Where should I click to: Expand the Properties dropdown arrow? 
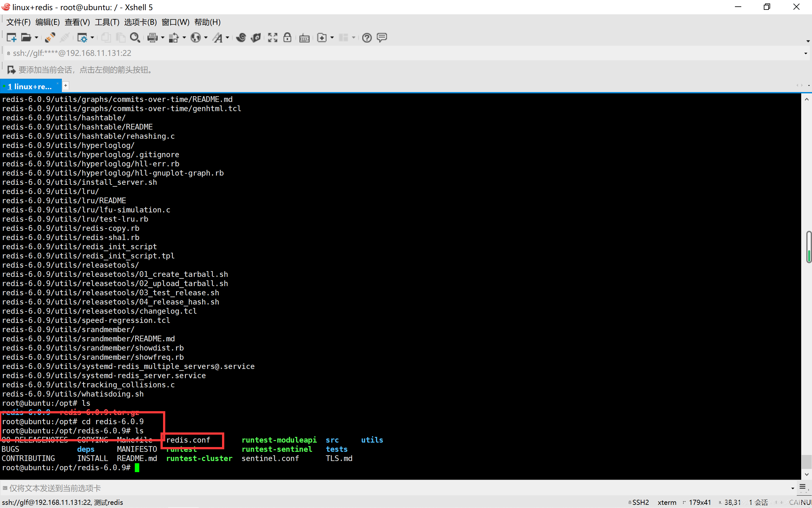point(92,38)
